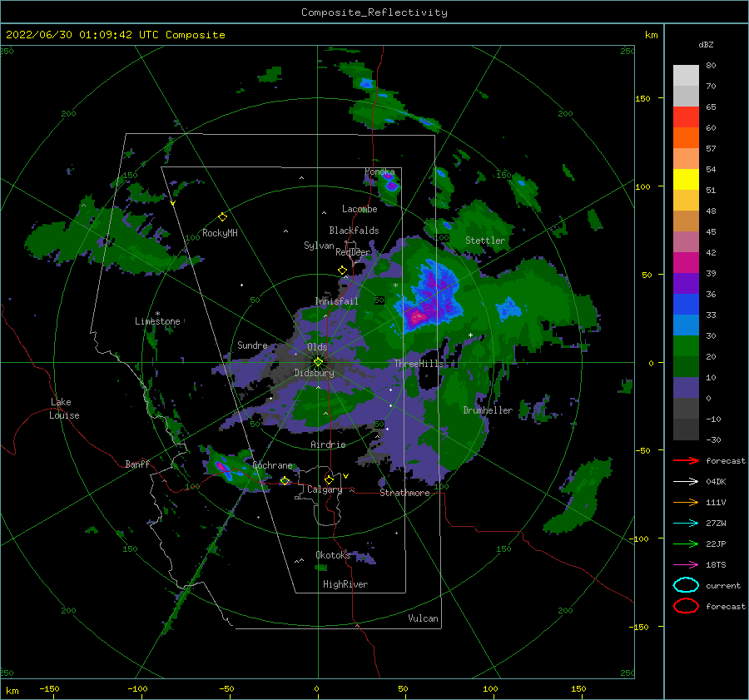
Task: Click the ThreeHills label
Action: [x=419, y=364]
